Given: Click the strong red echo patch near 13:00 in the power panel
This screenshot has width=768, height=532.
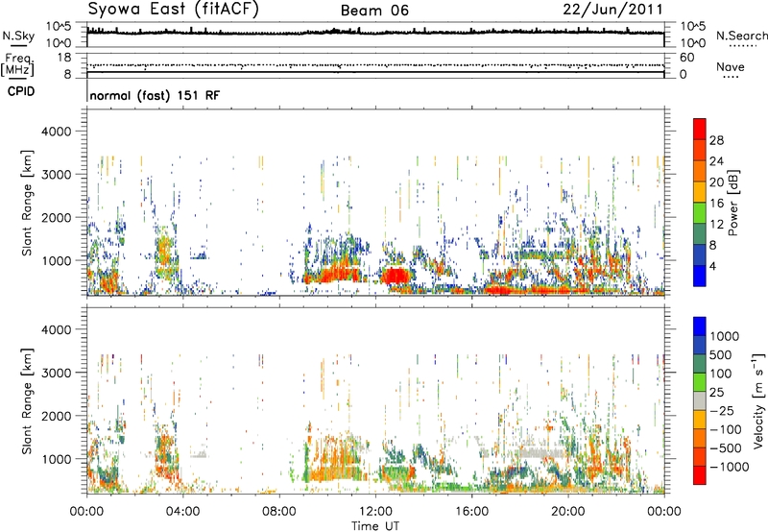Looking at the screenshot, I should tap(395, 277).
